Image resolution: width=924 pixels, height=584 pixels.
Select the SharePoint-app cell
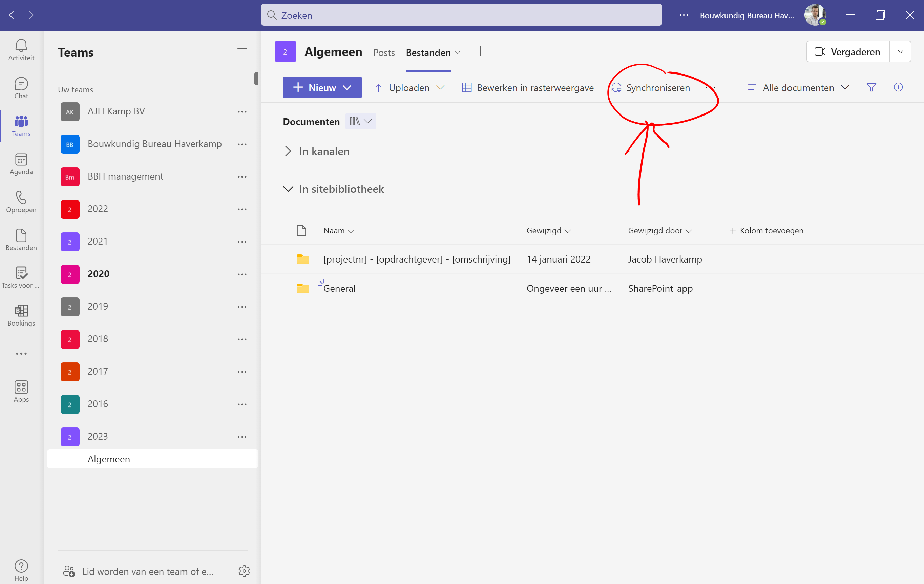pos(660,289)
